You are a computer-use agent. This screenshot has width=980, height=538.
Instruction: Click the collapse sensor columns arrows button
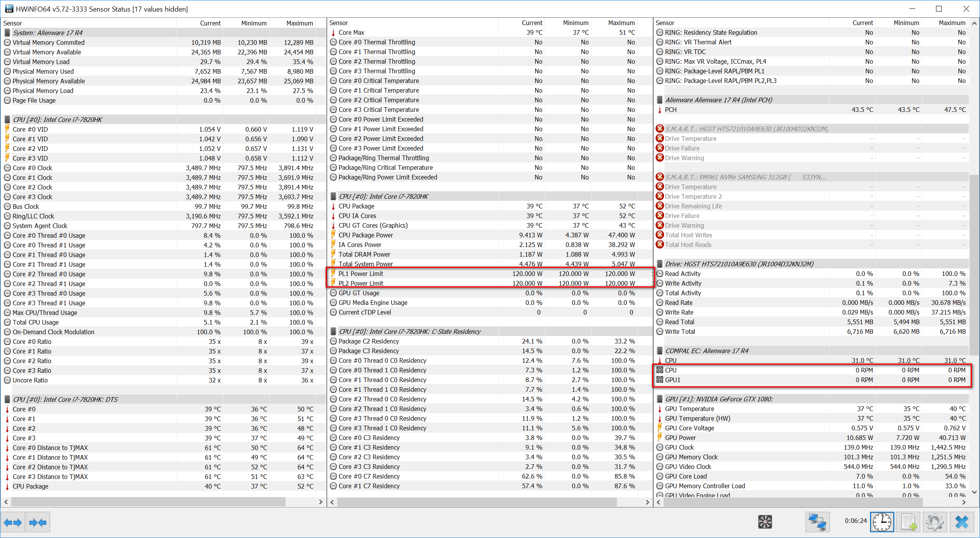[x=38, y=523]
